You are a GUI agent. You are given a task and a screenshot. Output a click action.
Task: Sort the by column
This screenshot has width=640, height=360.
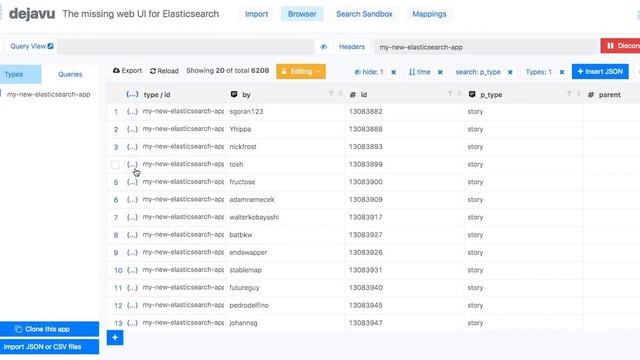point(340,94)
